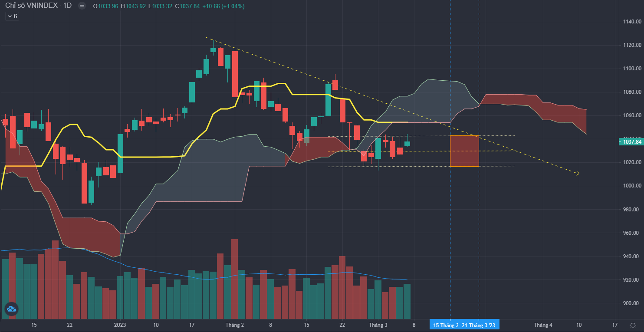The width and height of the screenshot is (644, 332).
Task: Click the market status icon next to 1D
Action: coord(82,6)
